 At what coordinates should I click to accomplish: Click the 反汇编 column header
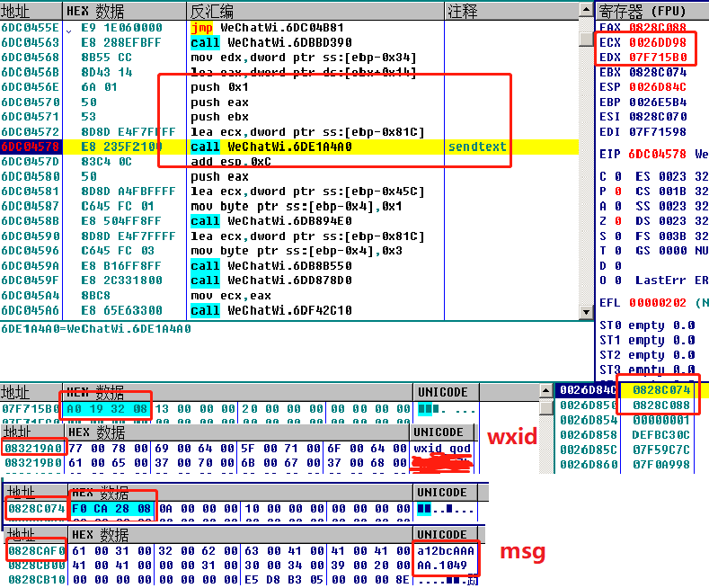pos(315,12)
